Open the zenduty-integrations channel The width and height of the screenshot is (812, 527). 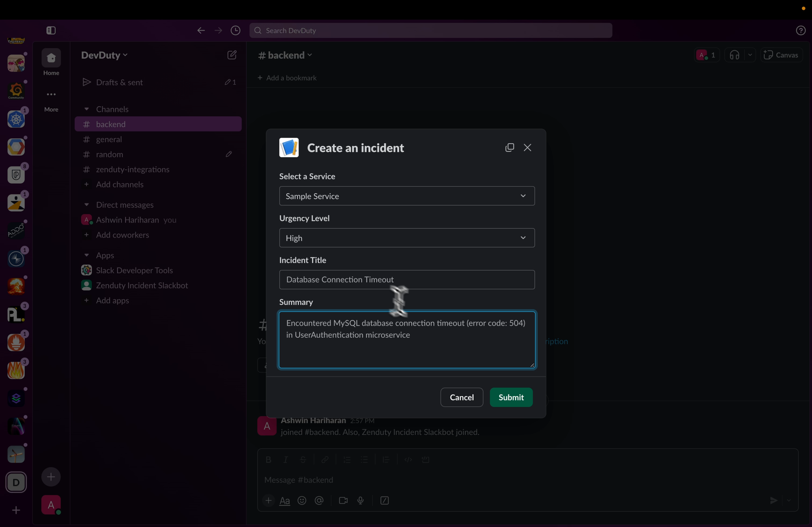coord(158,169)
